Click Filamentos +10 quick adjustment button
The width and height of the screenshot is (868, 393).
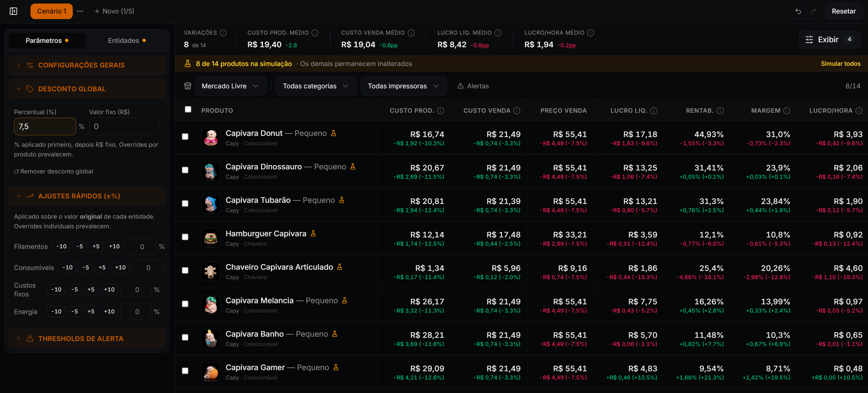tap(114, 246)
